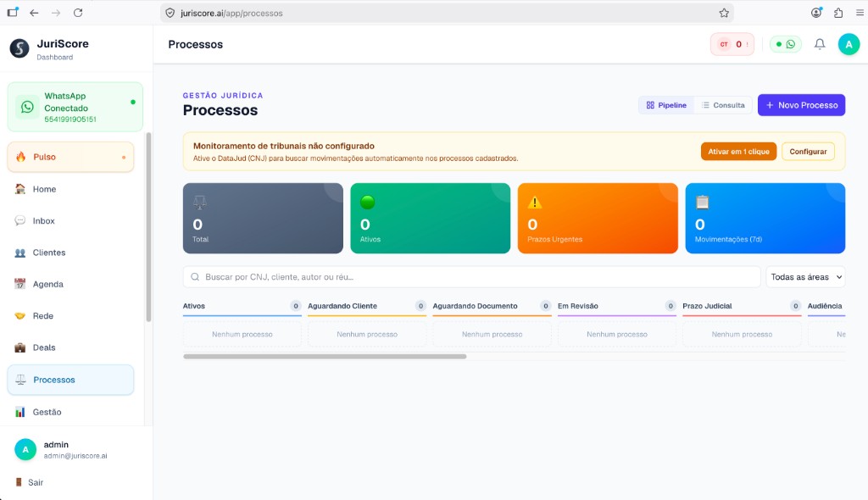Click the green circle on the Ativos card
Viewport: 868px width, 500px height.
368,202
